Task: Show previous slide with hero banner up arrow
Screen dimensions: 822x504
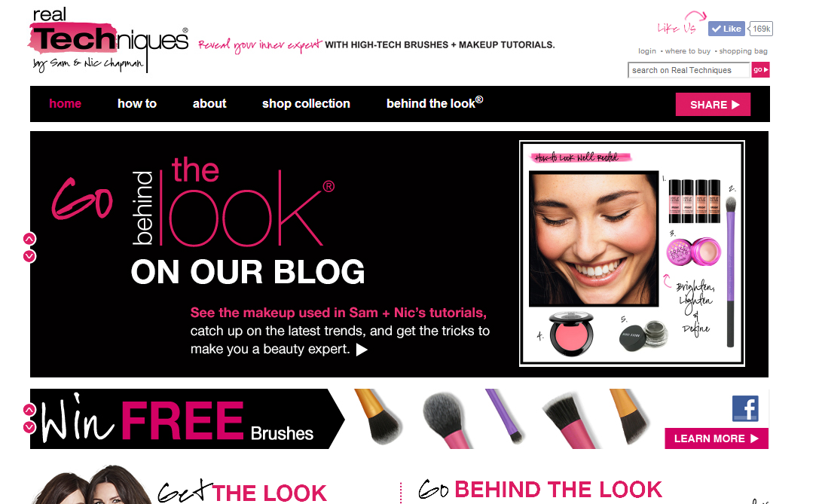Action: 29,239
